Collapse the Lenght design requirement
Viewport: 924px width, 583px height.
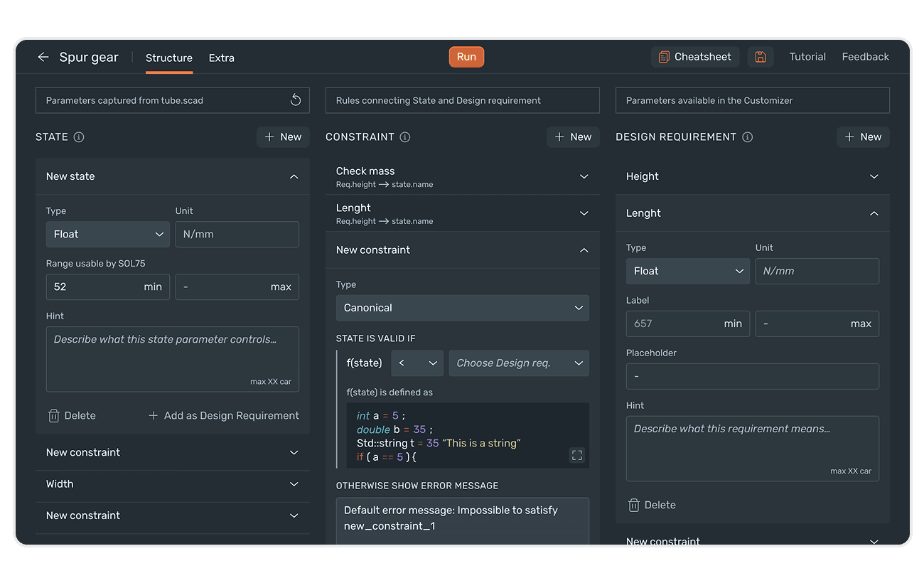874,213
